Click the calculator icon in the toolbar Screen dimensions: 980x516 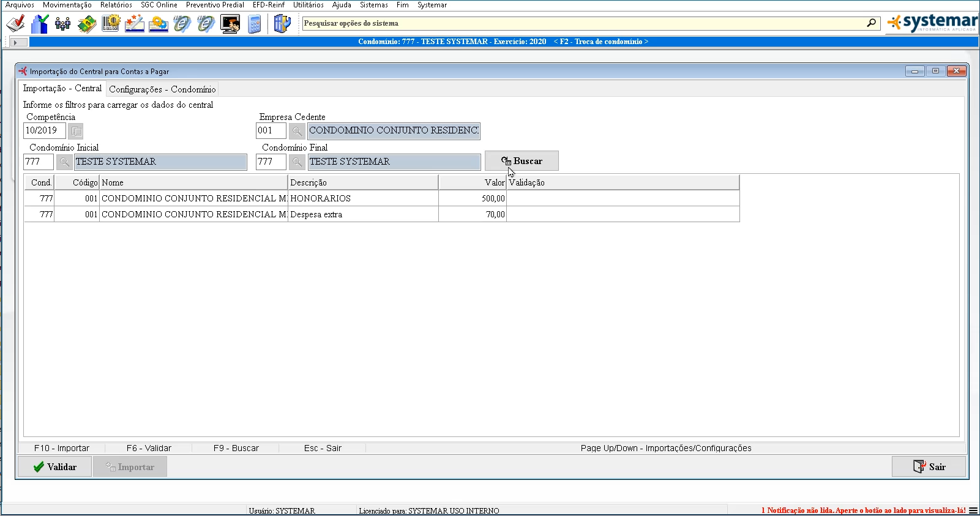tap(255, 24)
